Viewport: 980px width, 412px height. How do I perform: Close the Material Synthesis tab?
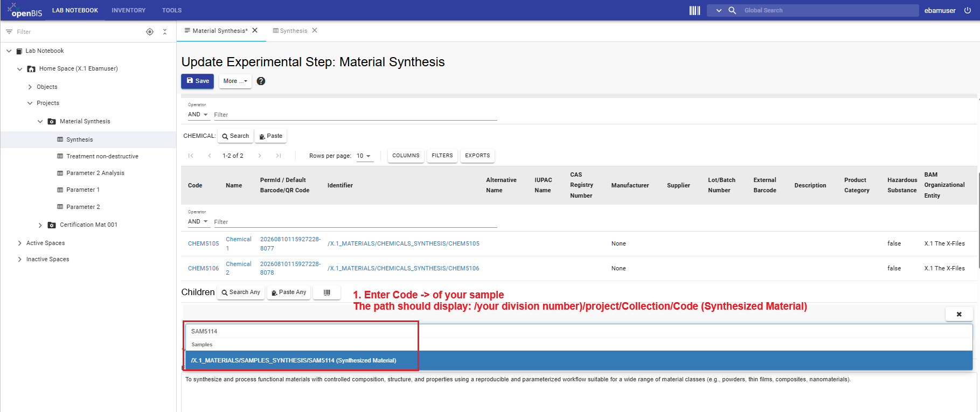coord(255,30)
